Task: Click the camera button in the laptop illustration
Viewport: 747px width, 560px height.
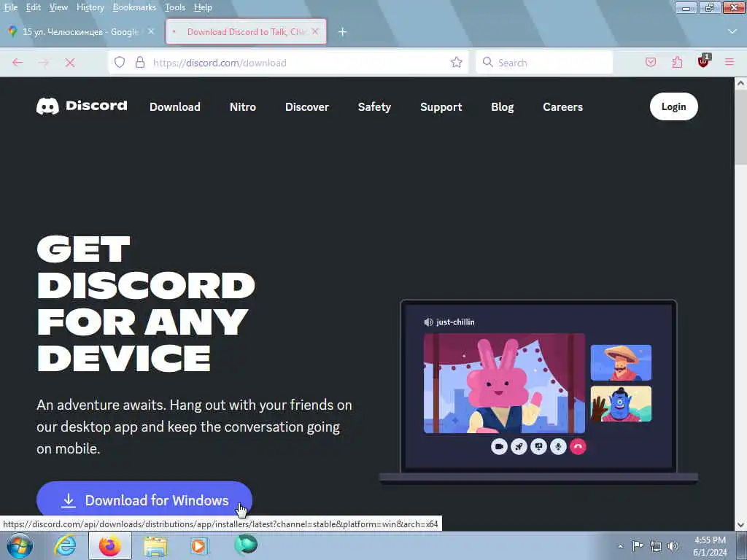Action: point(499,447)
